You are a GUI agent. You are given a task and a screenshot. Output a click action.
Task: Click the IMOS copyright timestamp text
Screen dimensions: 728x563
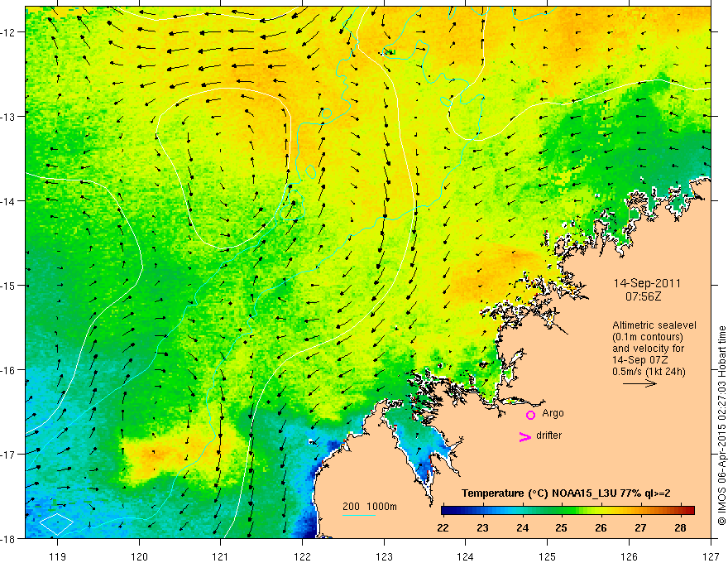722,426
